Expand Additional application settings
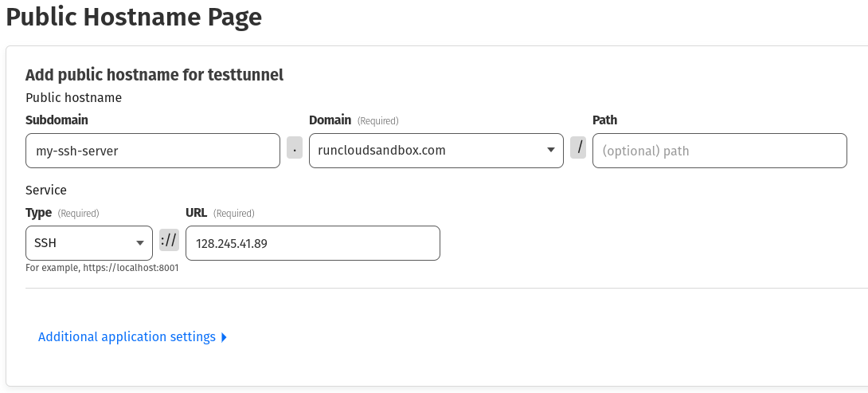The width and height of the screenshot is (868, 393). click(127, 337)
